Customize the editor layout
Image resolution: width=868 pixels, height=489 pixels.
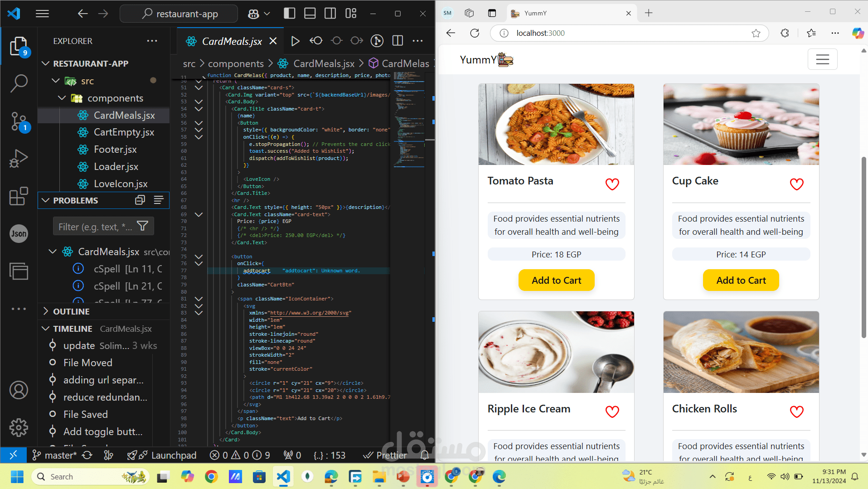click(x=351, y=14)
